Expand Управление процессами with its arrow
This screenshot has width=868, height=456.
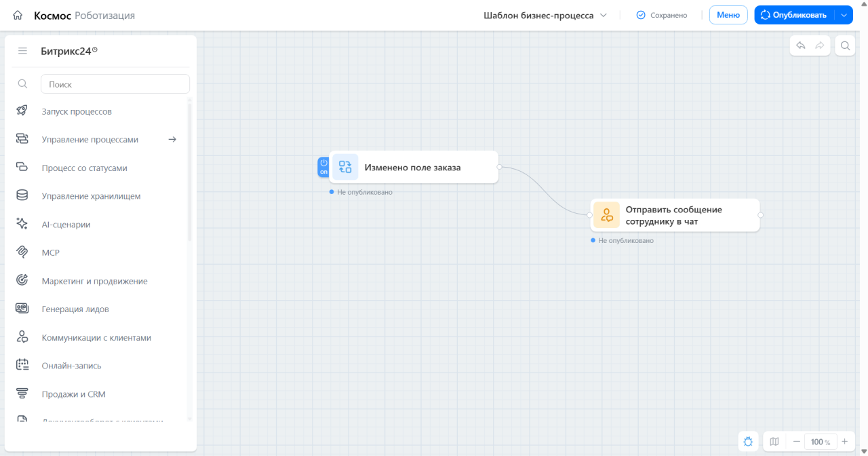[x=172, y=139]
